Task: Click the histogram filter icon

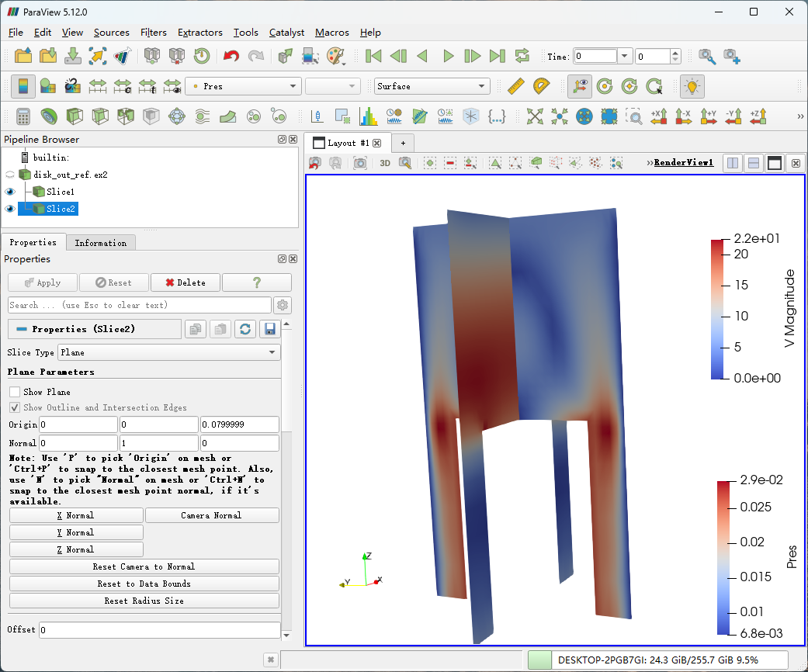Action: pos(368,116)
